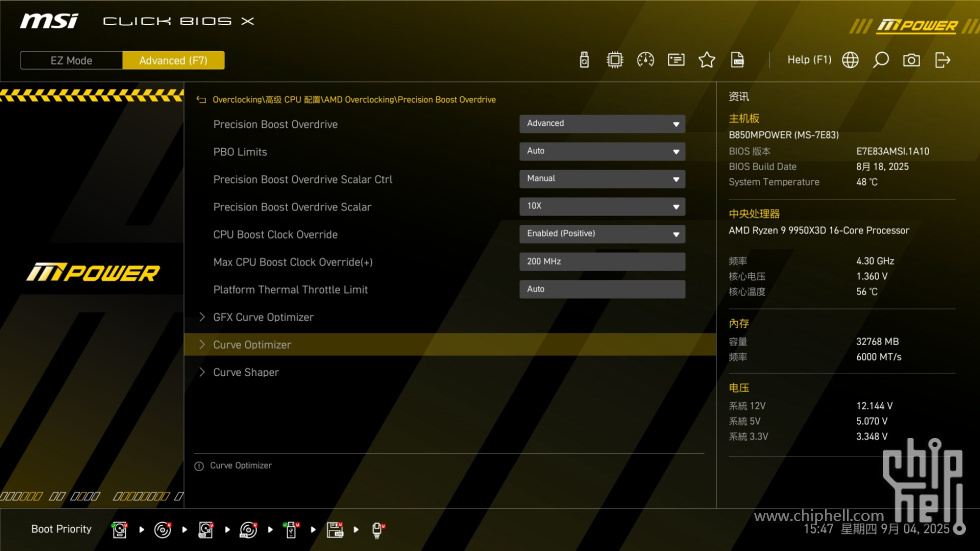The width and height of the screenshot is (980, 551).
Task: Click the Max CPU Boost Clock Override field
Action: pos(602,261)
